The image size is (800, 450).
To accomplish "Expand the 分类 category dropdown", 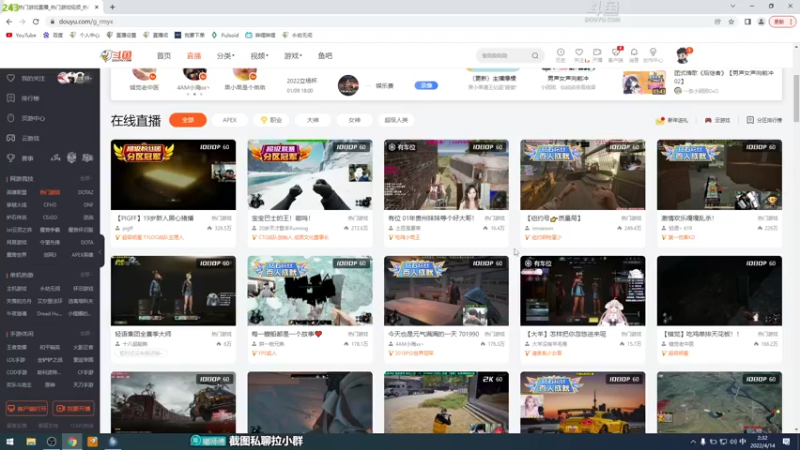I will point(225,56).
